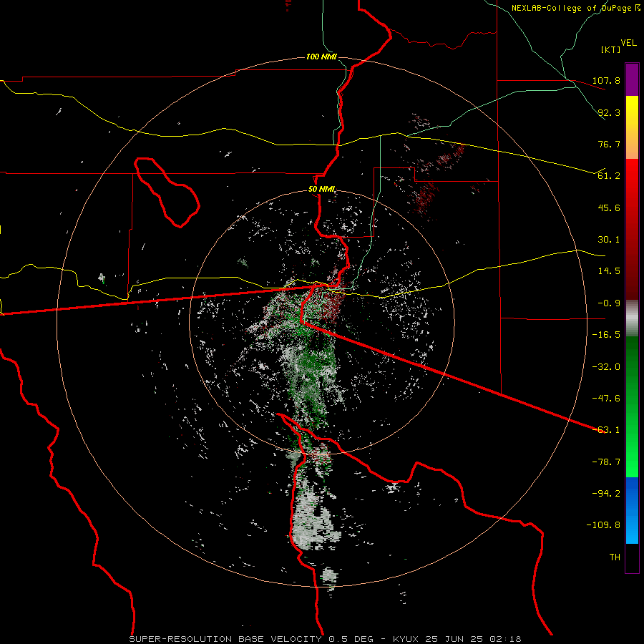Click the -47.6 velocity scale value
This screenshot has width=644, height=644.
tap(606, 399)
